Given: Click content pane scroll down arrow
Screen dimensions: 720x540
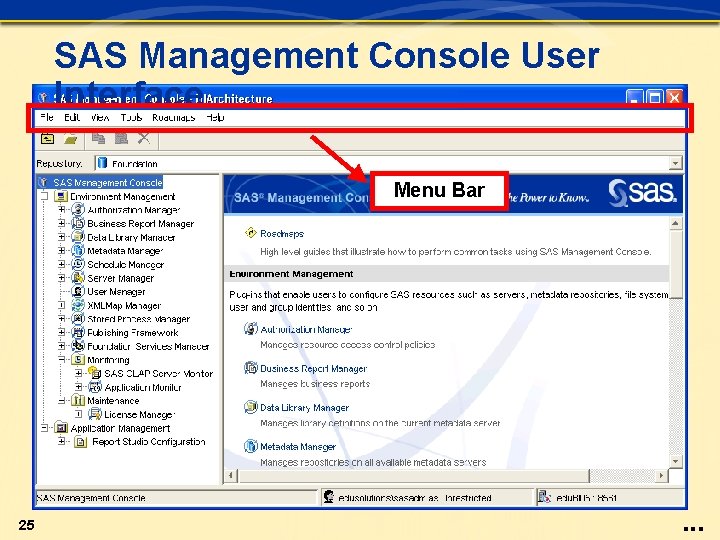Looking at the screenshot, I should (x=675, y=461).
